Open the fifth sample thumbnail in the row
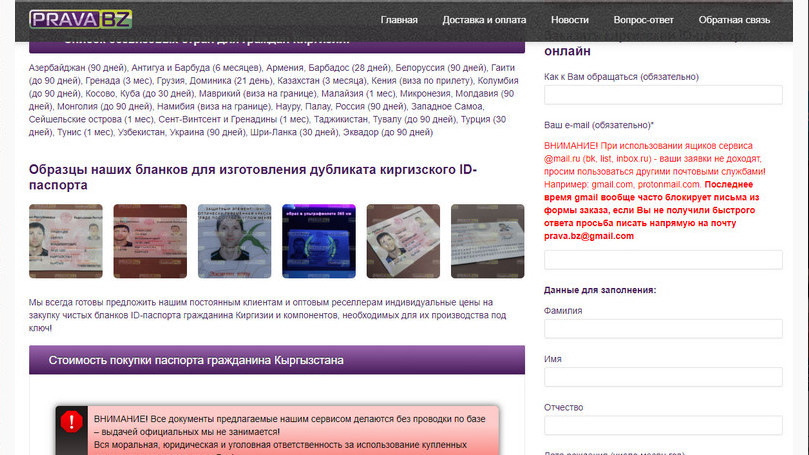Image resolution: width=809 pixels, height=455 pixels. coord(403,241)
